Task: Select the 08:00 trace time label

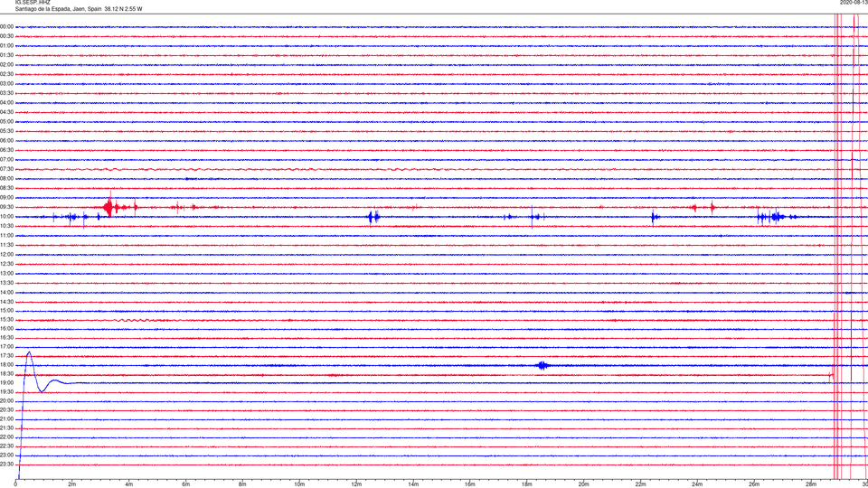Action: coord(6,179)
